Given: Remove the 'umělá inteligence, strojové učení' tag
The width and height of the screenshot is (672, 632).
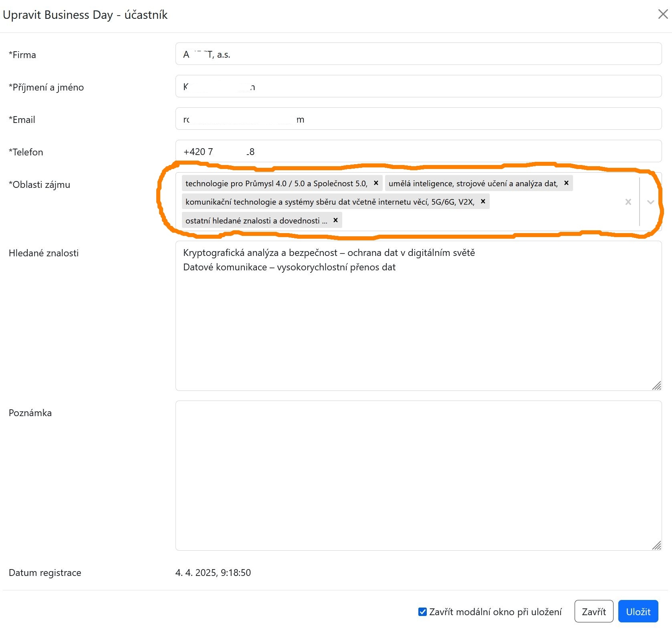Looking at the screenshot, I should pyautogui.click(x=566, y=183).
